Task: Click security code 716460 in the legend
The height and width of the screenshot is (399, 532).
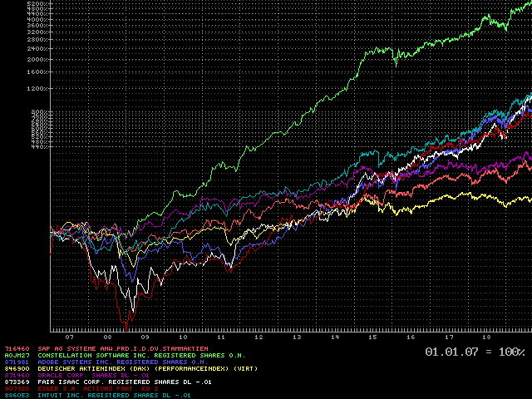Action: [15, 349]
